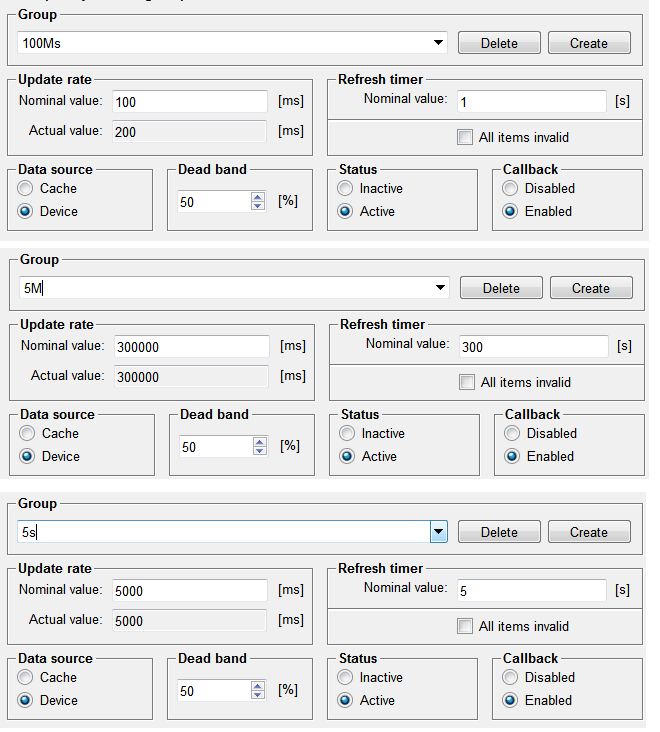Switch 5M group data source to Cache
The image size is (660, 732).
tap(28, 433)
